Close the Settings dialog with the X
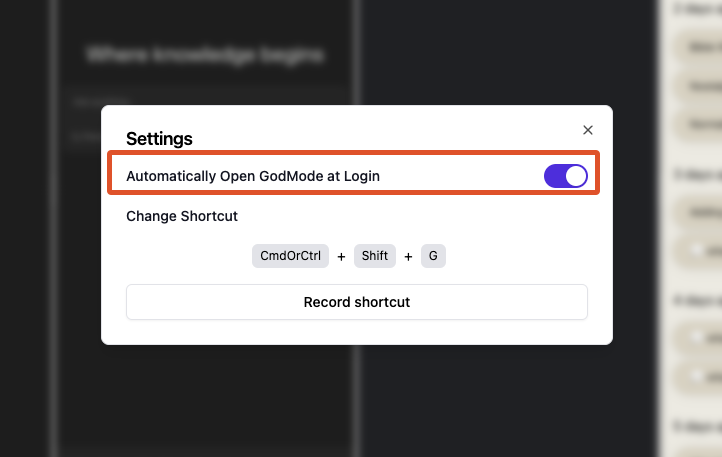The height and width of the screenshot is (457, 722). tap(588, 130)
